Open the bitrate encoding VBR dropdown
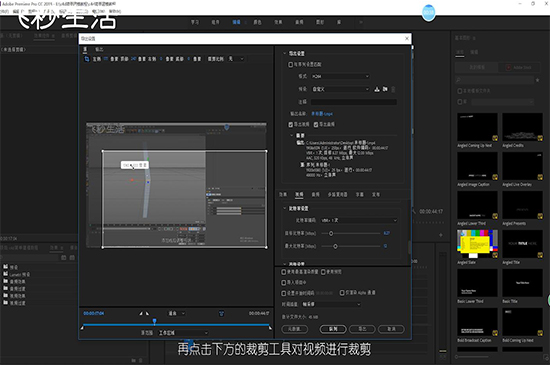Viewport: 550px width, 365px height. pos(359,220)
